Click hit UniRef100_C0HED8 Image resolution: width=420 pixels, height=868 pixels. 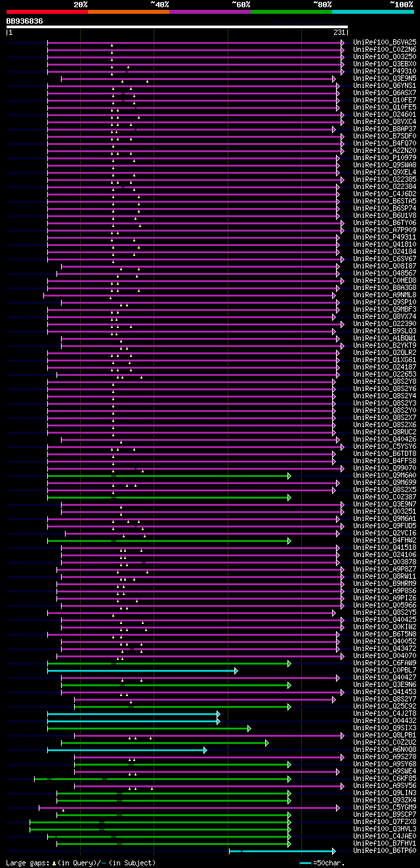[x=385, y=280]
